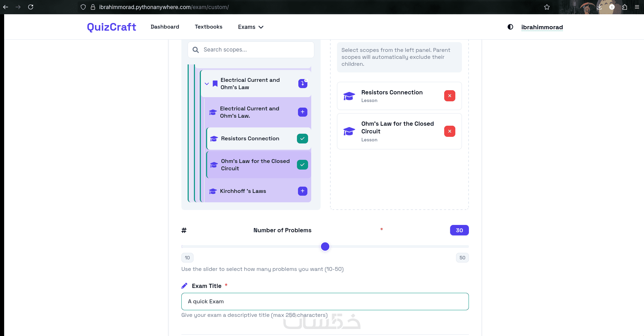
Task: Open the ibrahimmorad profile link
Action: click(542, 27)
